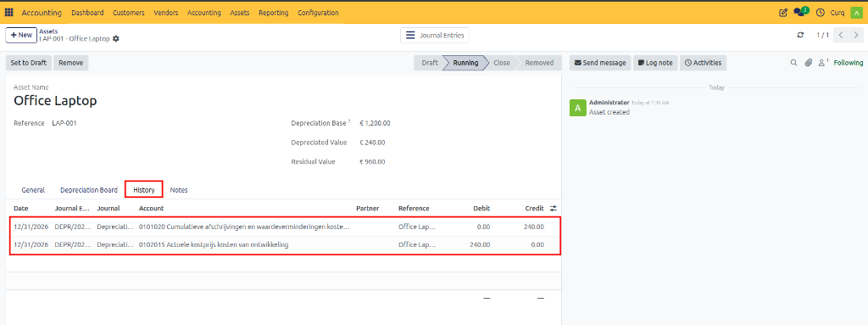
Task: Click Accounting app title
Action: tap(42, 12)
